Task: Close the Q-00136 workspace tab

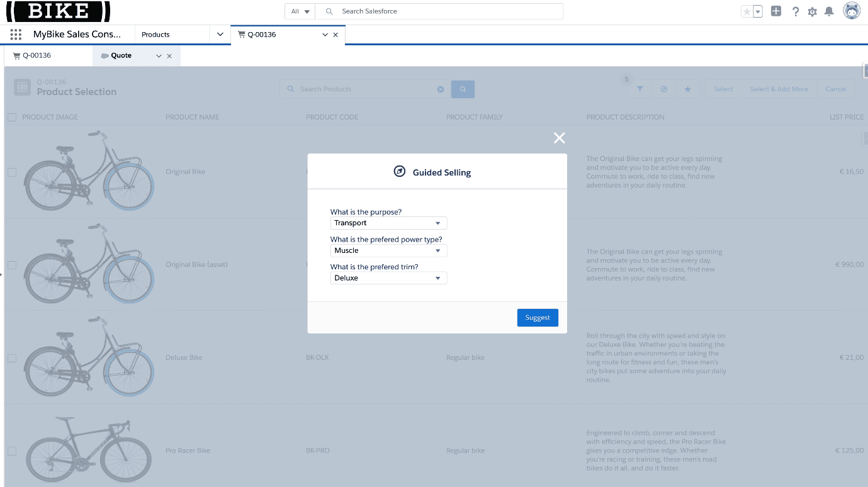Action: 335,35
